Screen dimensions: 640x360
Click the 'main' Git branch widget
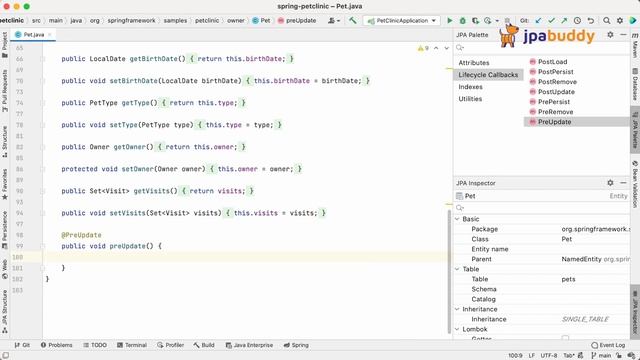[601, 356]
